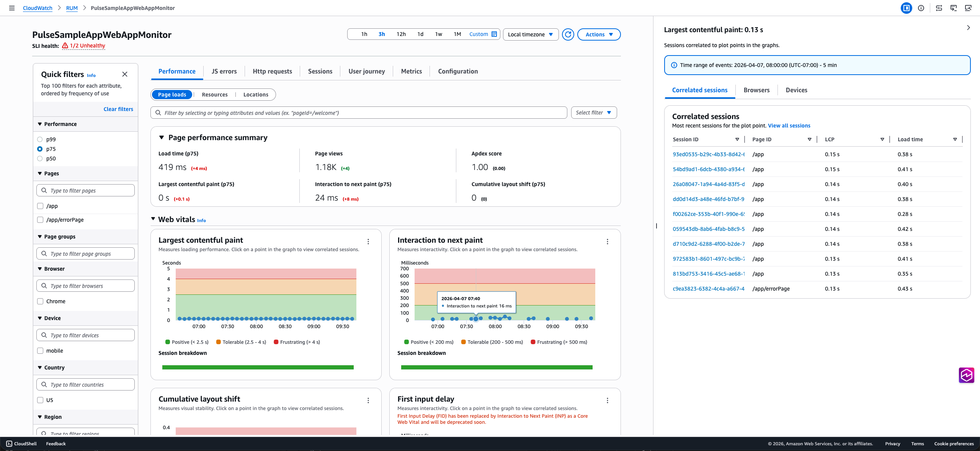Switch to the Http requests tab
This screenshot has width=980, height=451.
[272, 71]
